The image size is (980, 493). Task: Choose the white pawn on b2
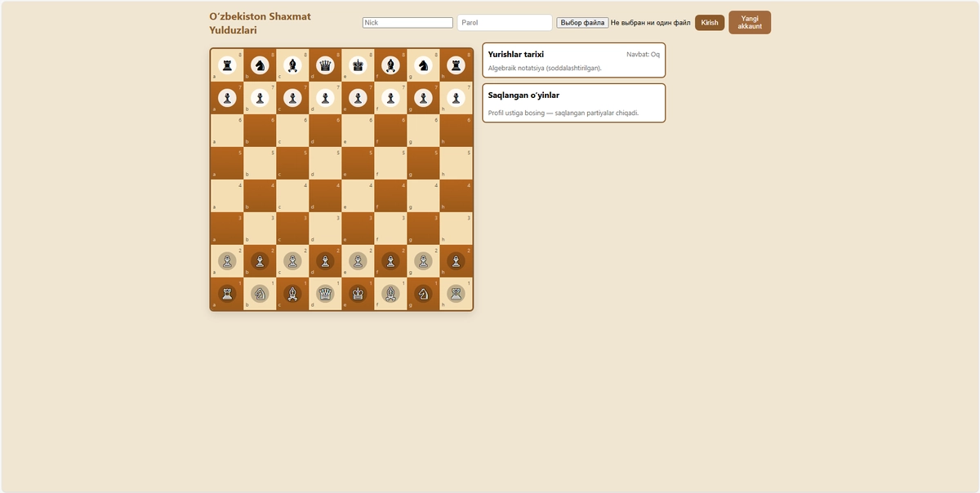click(x=260, y=261)
